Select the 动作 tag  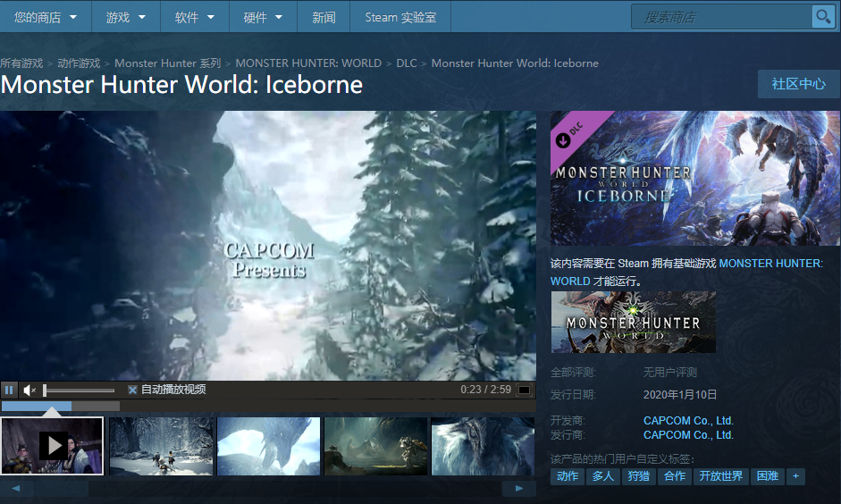(x=568, y=476)
